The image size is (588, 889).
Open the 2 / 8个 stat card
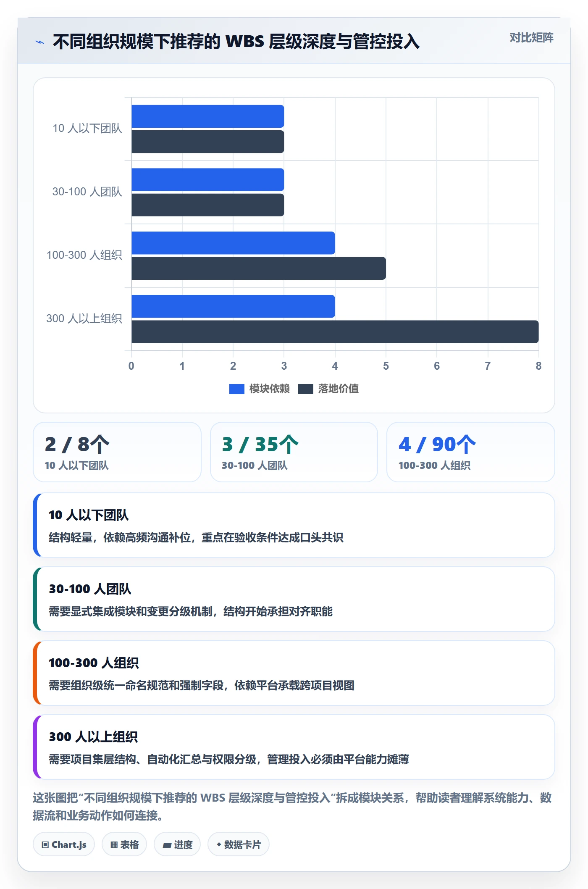(x=117, y=452)
